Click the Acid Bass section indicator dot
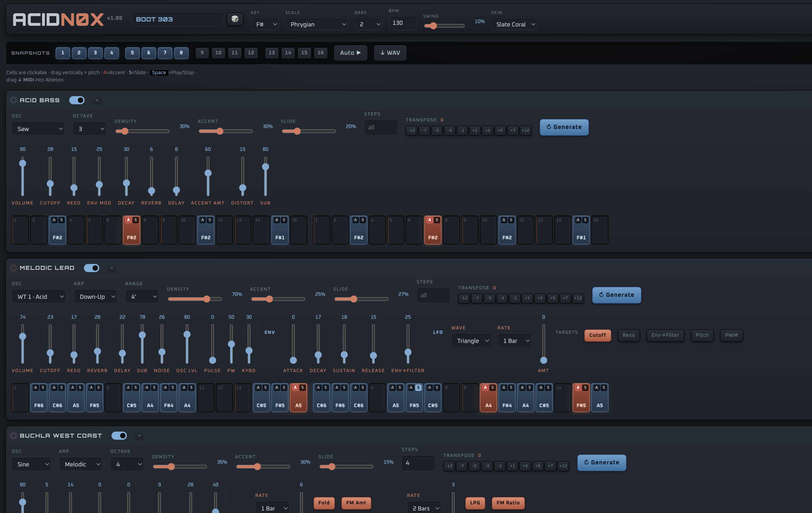The width and height of the screenshot is (812, 513). pos(14,100)
